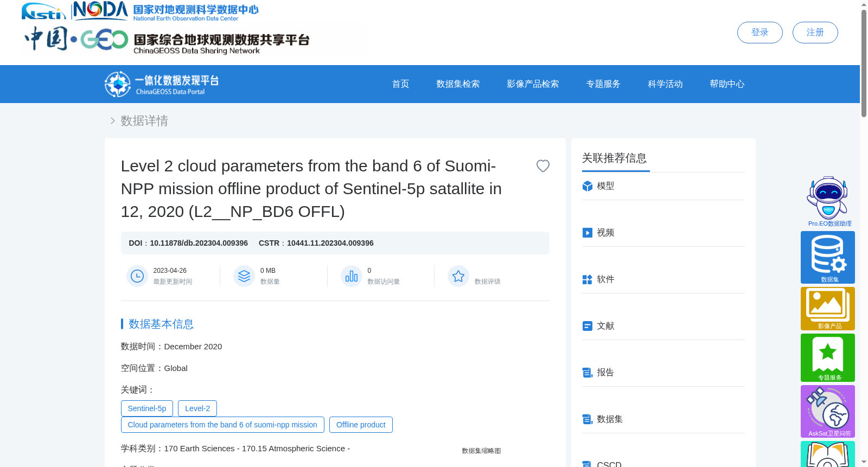Open the Pro.EO数据助理 robot assistant
The width and height of the screenshot is (868, 467).
(x=828, y=201)
